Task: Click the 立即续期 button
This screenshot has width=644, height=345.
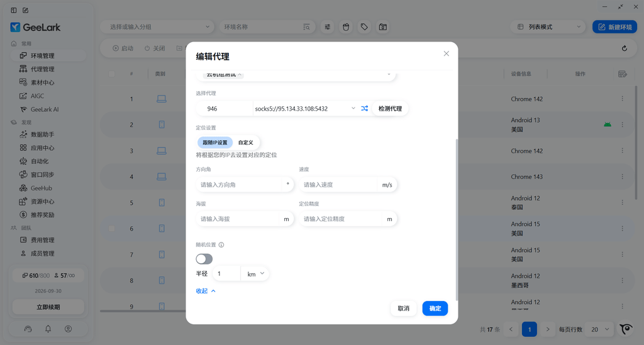Action: coord(48,307)
